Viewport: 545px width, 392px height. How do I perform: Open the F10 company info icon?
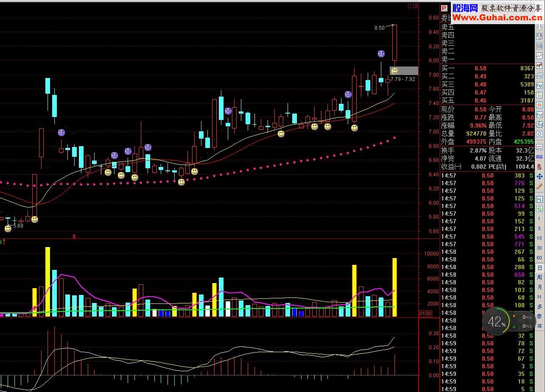(x=539, y=85)
